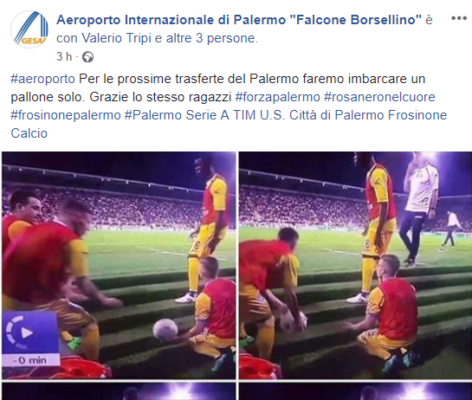
Task: Open the second photo on the right
Action: 355,265
